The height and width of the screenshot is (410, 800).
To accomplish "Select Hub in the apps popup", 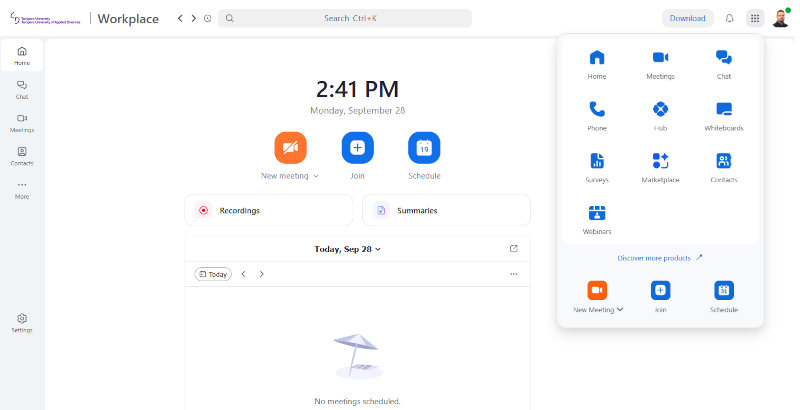I will pyautogui.click(x=660, y=116).
